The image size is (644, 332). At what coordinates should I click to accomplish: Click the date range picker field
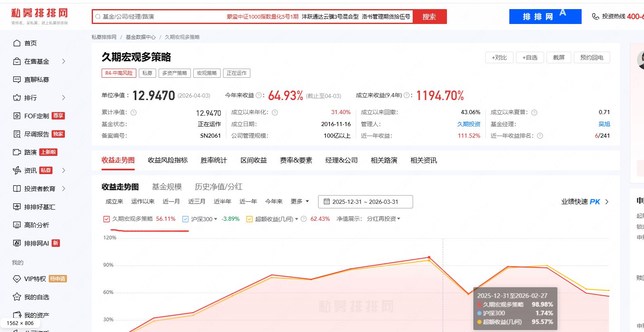365,201
